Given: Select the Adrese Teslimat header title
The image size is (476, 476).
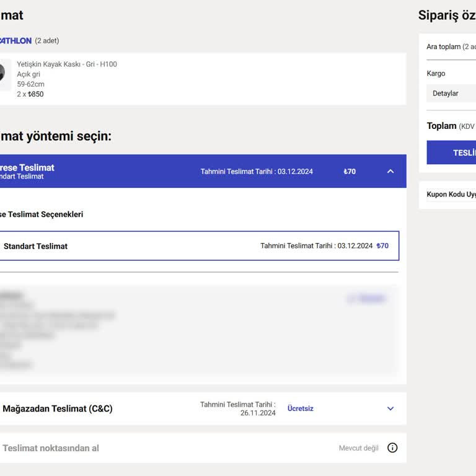Looking at the screenshot, I should pos(27,167).
